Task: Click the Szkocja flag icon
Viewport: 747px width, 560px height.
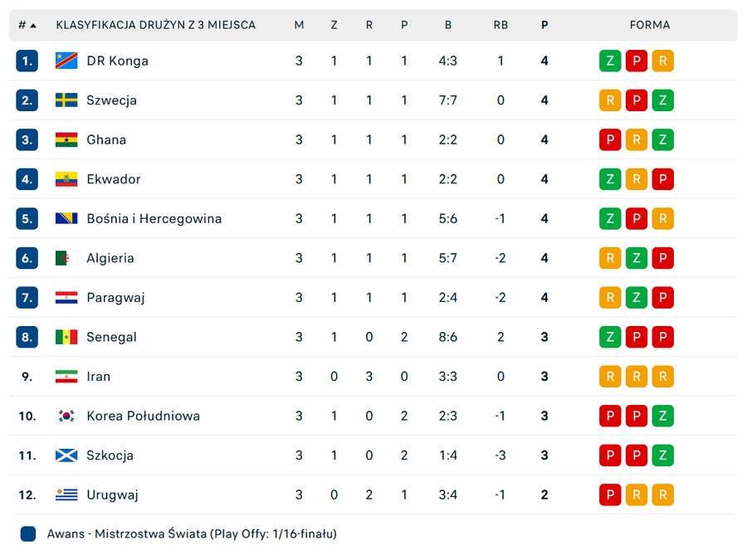Action: tap(66, 455)
